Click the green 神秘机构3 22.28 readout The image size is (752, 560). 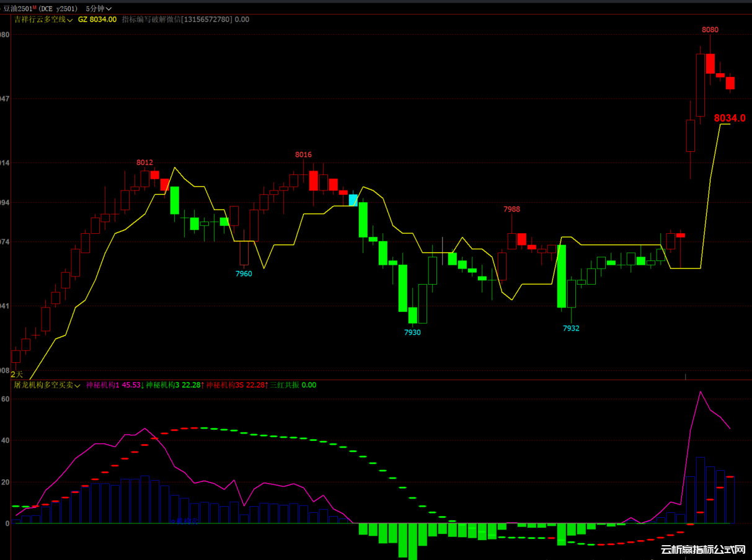click(x=175, y=385)
